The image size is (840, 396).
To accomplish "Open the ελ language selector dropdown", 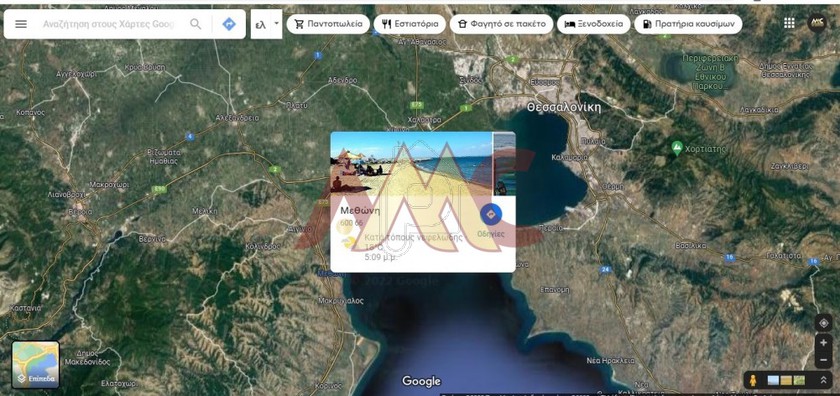I will click(x=266, y=24).
